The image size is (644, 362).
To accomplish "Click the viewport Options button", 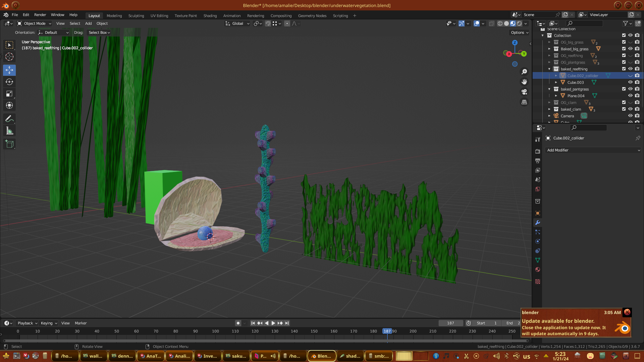I will coord(520,33).
